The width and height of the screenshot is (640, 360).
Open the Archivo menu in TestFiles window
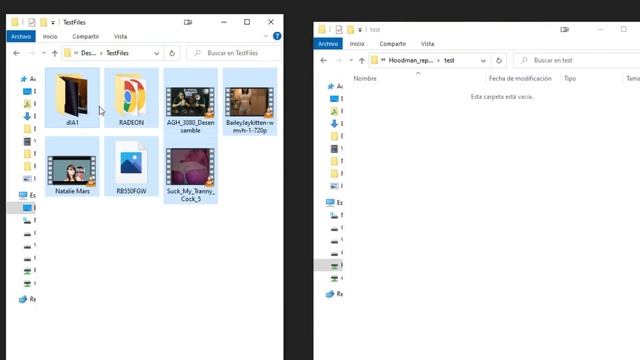(21, 36)
